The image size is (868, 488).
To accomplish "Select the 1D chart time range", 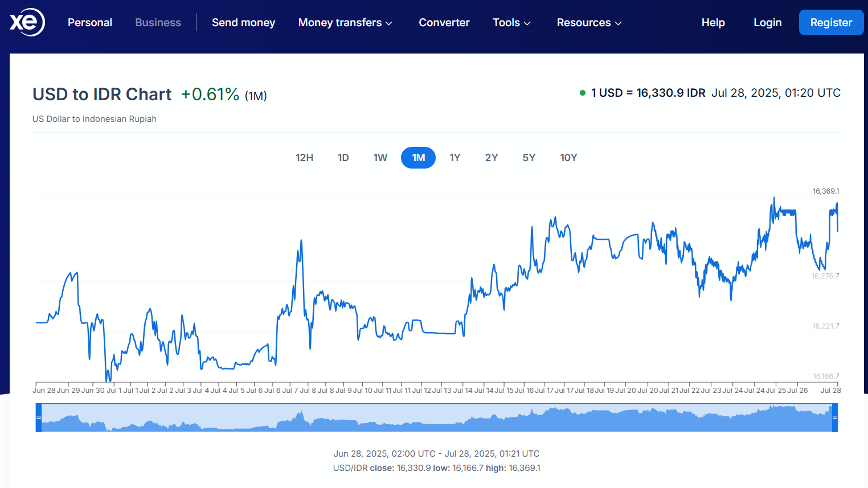I will coord(343,158).
